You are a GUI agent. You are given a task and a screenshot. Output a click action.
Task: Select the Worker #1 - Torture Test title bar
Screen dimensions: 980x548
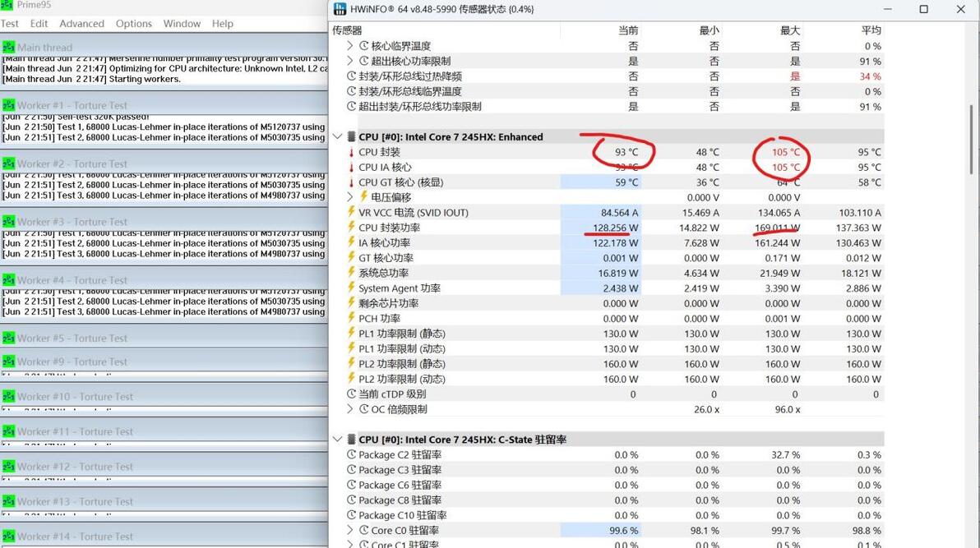[x=164, y=106]
